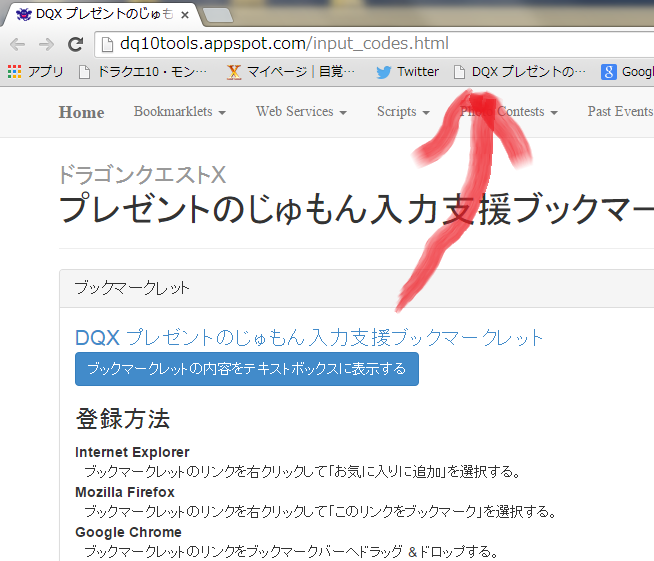Screen dimensions: 654x561
Task: Open the ドラクエ10・モン bookmark
Action: (143, 72)
